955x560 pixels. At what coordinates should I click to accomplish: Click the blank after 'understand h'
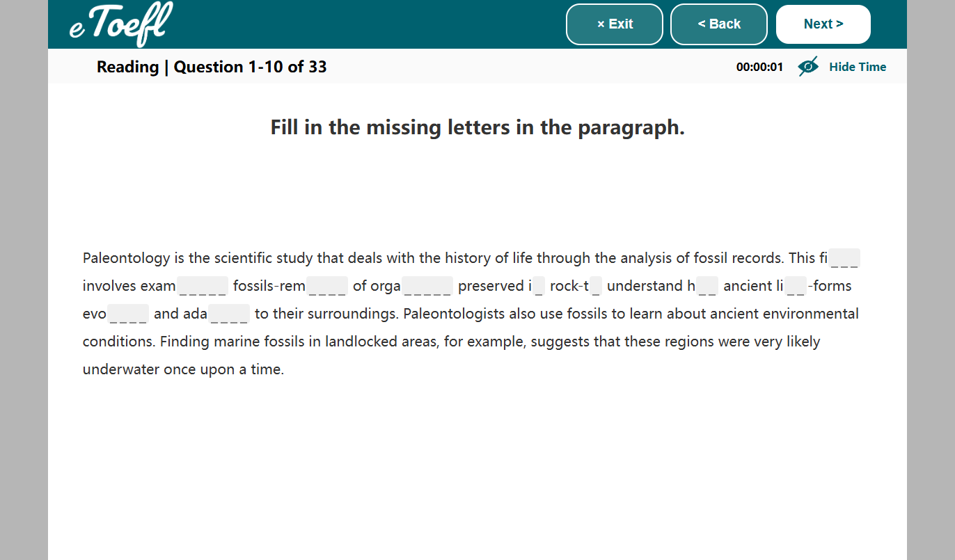click(707, 285)
